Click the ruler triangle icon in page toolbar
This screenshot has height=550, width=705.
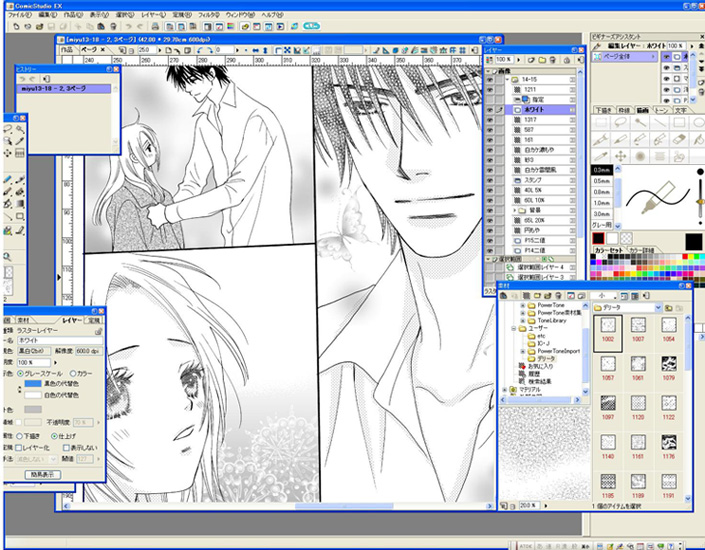coord(386,50)
